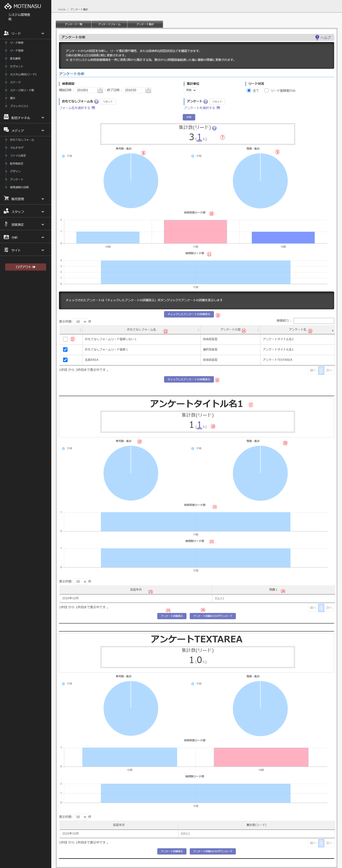
Task: Switch to アンケート一覧 tab
Action: coord(73,24)
